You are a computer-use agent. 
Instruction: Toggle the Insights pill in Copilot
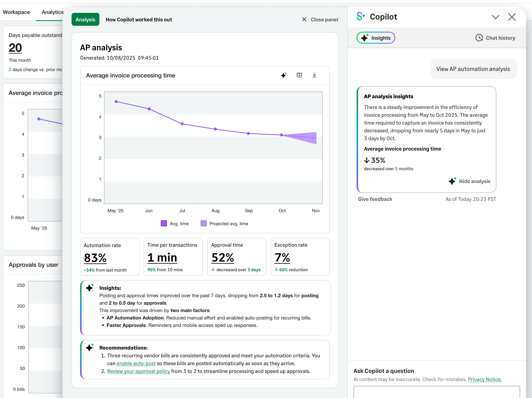[x=375, y=38]
